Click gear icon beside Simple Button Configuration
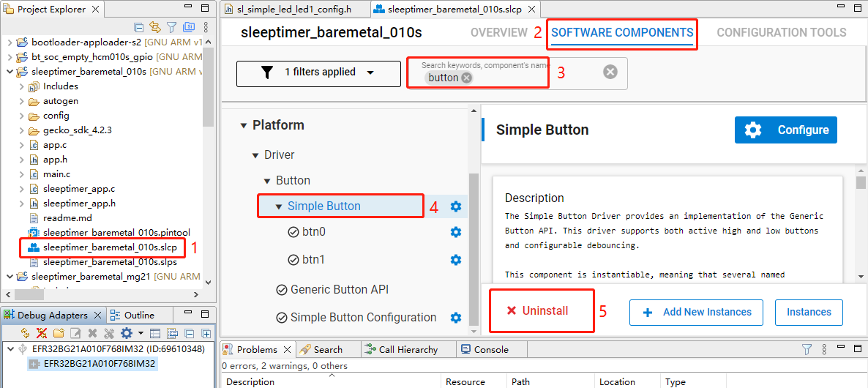Screen dimensions: 868x388 455,318
